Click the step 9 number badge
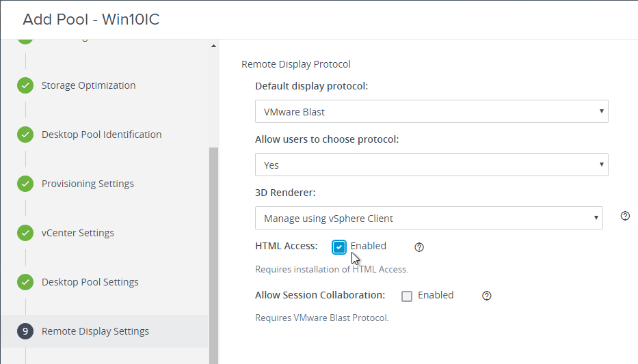This screenshot has height=364, width=638. tap(25, 331)
